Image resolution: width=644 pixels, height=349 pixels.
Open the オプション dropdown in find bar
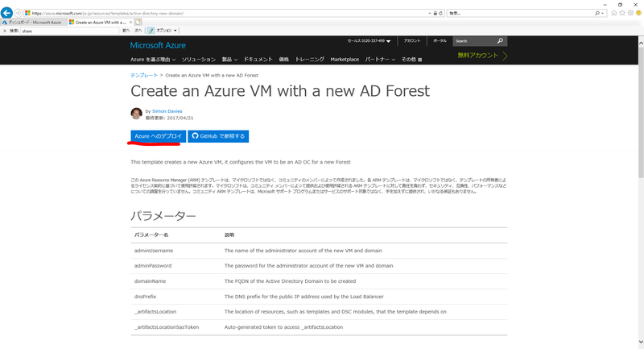(167, 31)
